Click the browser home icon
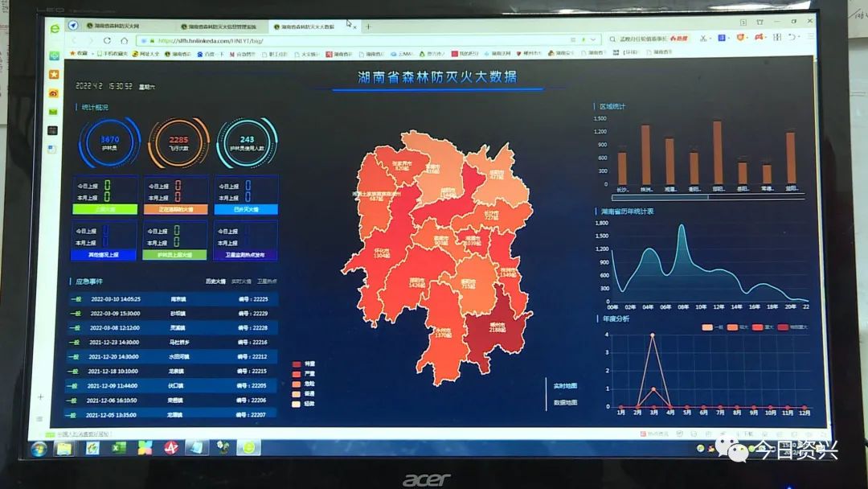Viewport: 868px width, 489px height. pyautogui.click(x=125, y=40)
